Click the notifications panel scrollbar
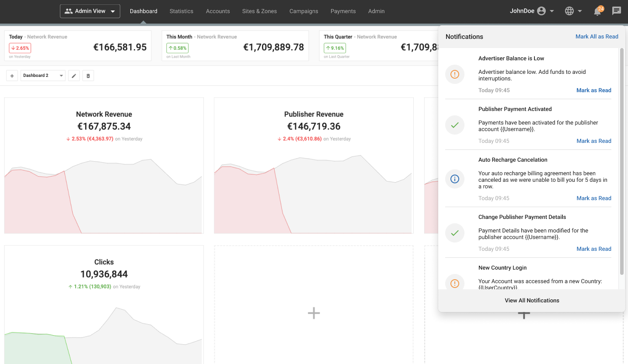 pos(621,162)
